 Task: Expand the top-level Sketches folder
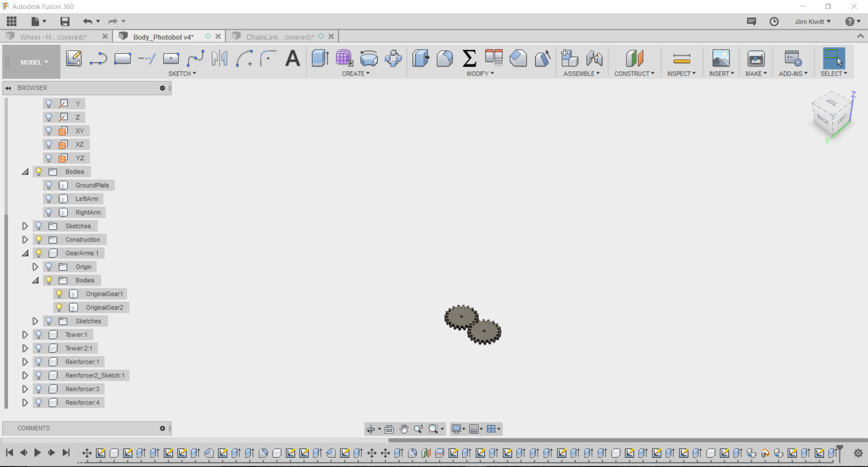pos(25,226)
